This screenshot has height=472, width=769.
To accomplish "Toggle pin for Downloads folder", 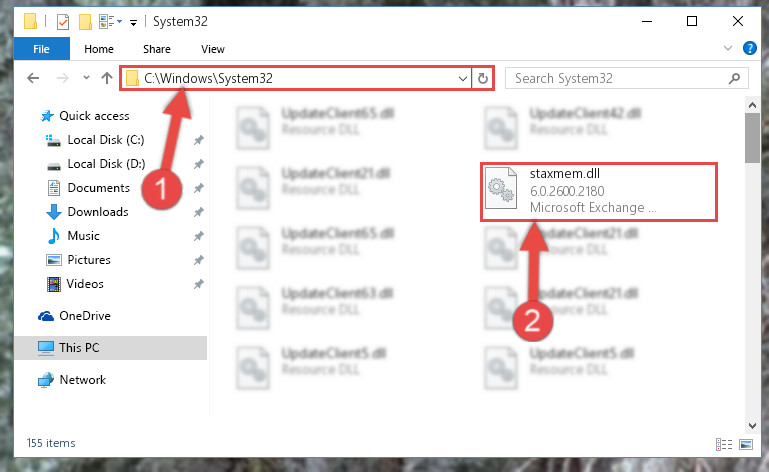I will pos(198,212).
